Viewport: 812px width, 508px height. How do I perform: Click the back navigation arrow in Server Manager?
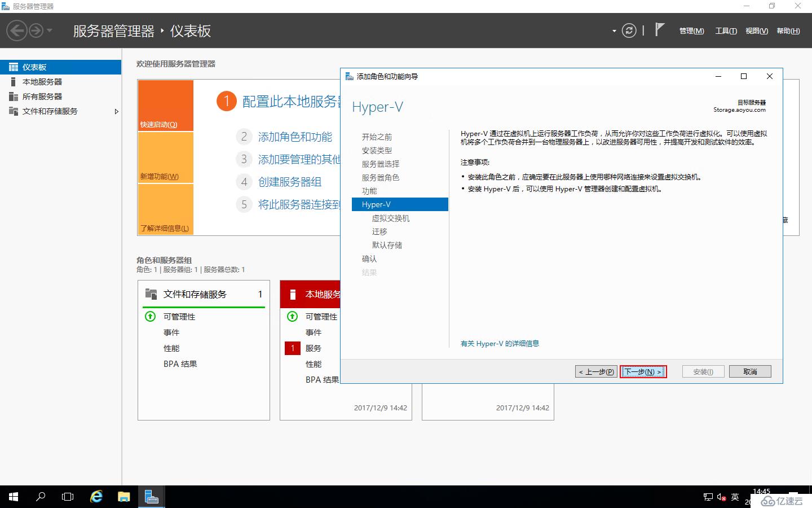[17, 30]
